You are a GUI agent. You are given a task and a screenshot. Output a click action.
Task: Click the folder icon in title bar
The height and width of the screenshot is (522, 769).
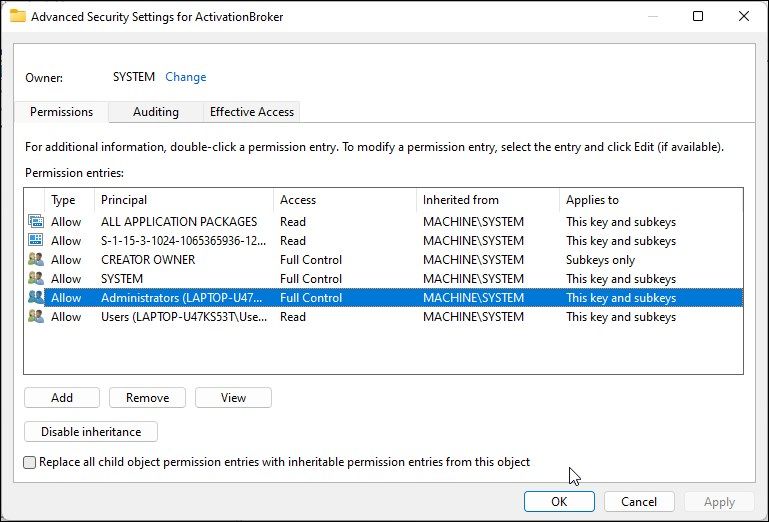coord(17,15)
